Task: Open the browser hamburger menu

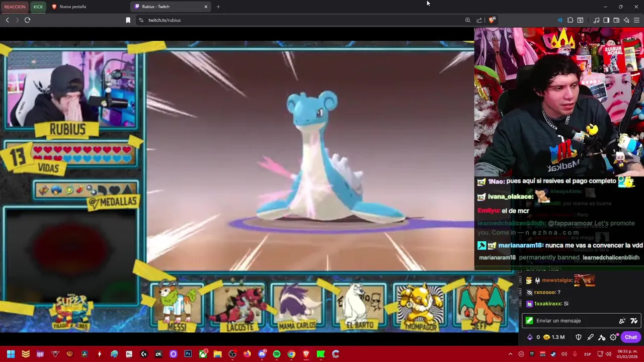Action: [636, 20]
